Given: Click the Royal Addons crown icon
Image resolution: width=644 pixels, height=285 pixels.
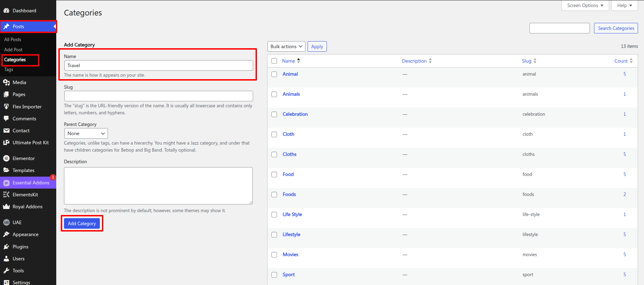Looking at the screenshot, I should coord(6,207).
